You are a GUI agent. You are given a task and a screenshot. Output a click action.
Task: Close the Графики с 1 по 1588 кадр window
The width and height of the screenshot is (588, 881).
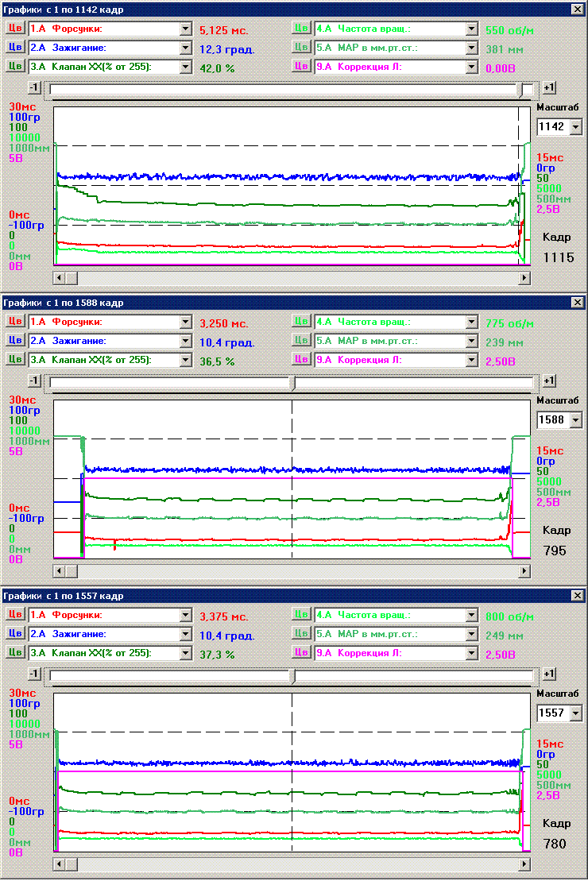coord(578,303)
